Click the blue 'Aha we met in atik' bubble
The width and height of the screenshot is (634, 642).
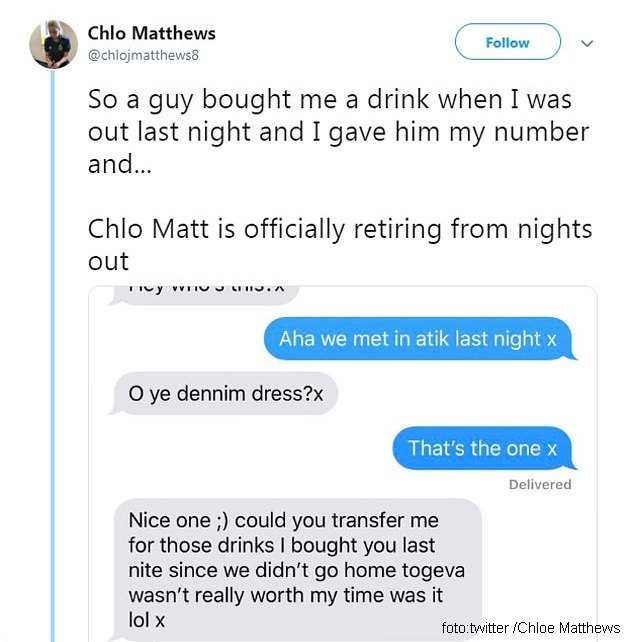[420, 339]
